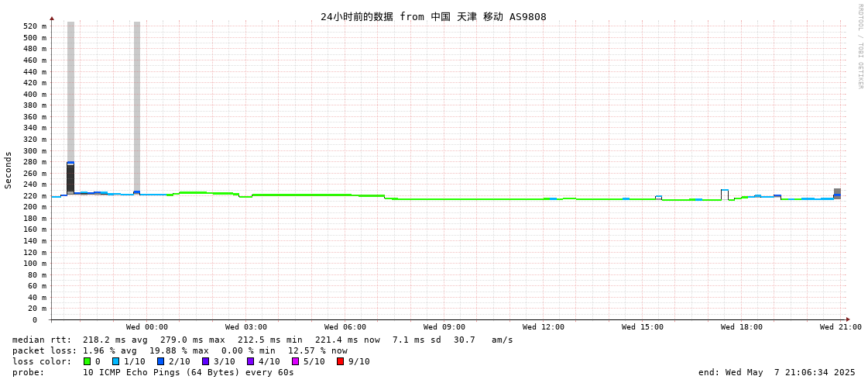868x383 pixels.
Task: Click the Wed 15:00 time axis label
Action: tap(642, 327)
